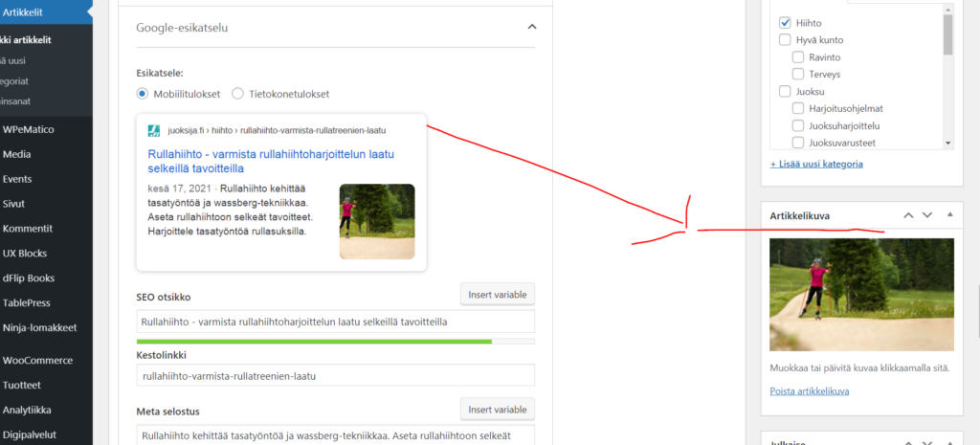Click juoksija.fi favicon in Google preview
This screenshot has height=445, width=980.
tap(154, 130)
